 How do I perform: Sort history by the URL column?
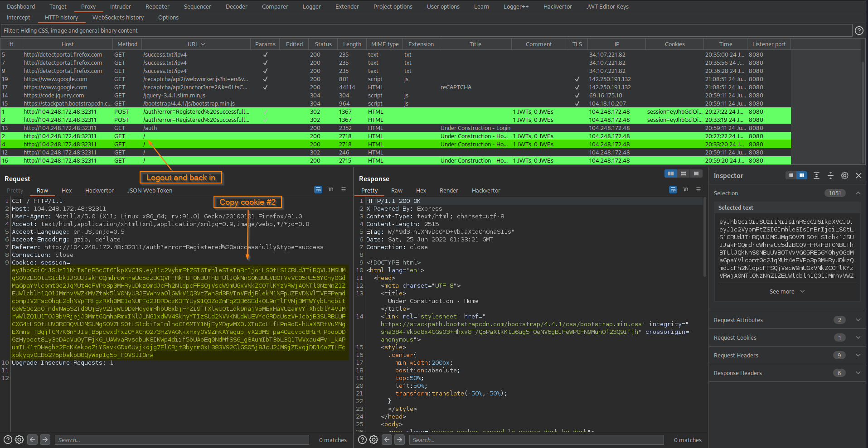(196, 44)
